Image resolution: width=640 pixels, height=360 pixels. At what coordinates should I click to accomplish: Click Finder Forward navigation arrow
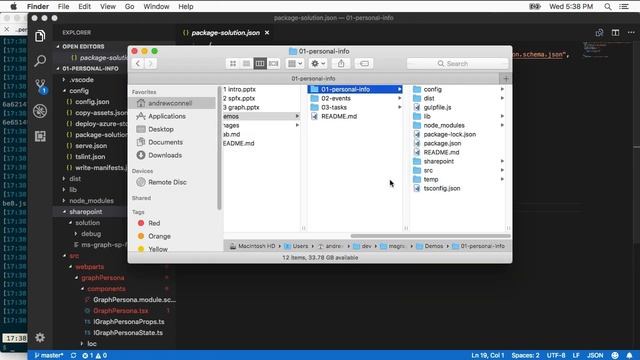click(x=150, y=64)
